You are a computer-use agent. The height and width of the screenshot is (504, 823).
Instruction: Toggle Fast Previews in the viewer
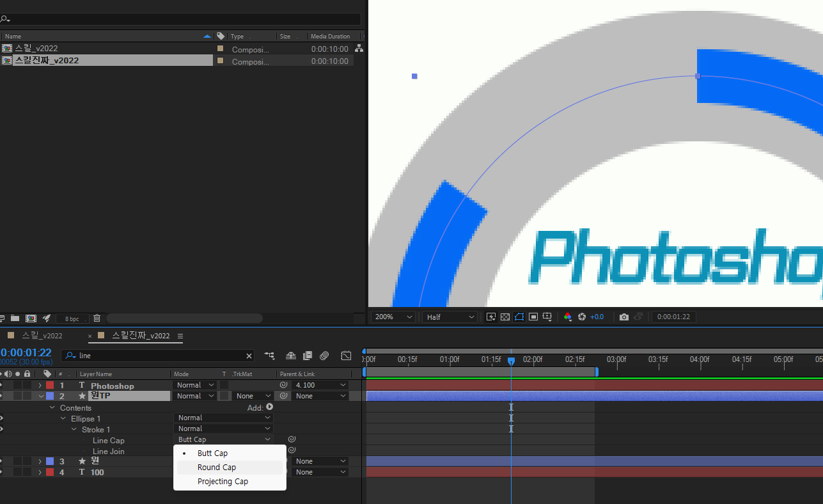491,317
